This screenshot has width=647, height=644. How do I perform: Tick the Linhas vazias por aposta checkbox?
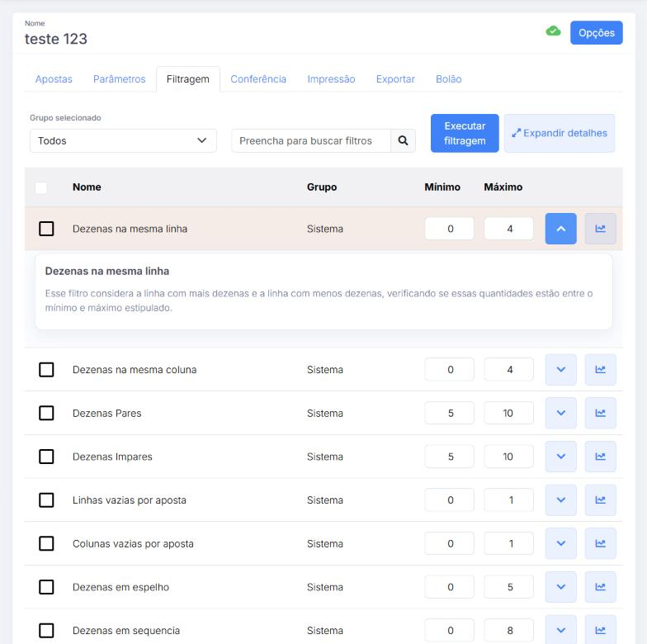tap(46, 500)
